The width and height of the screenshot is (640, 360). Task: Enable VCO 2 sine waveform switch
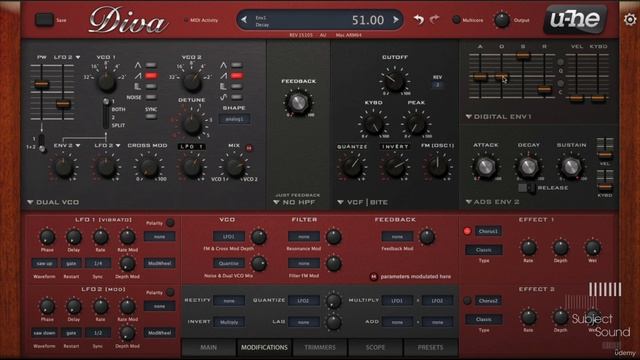click(x=236, y=97)
